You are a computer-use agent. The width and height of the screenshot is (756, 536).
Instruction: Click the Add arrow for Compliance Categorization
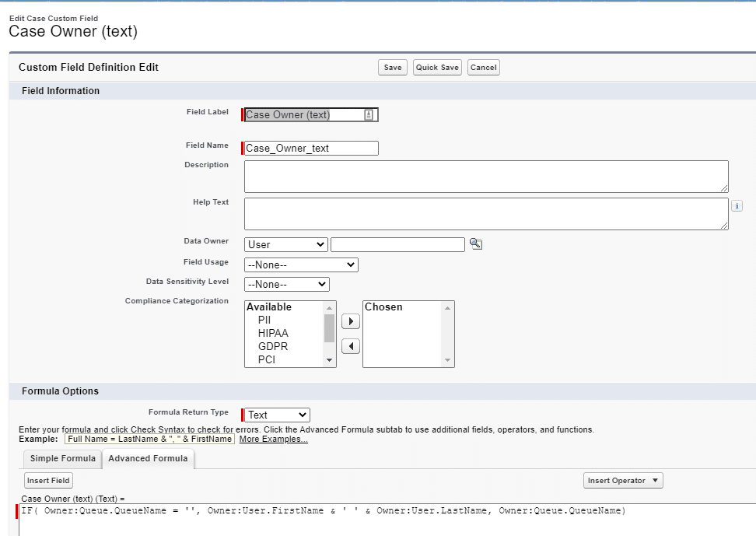351,321
